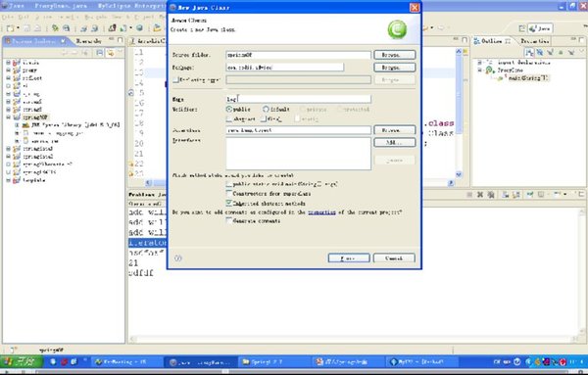Click the first quick launch icon on taskbar
Viewport: 588px width, 375px height.
tap(53, 362)
